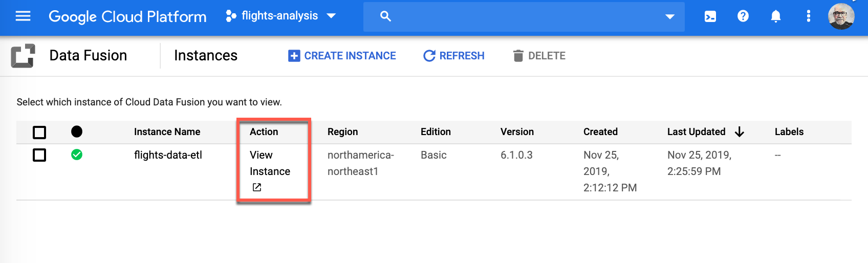
Task: Activate Cloud Shell terminal icon
Action: 710,16
